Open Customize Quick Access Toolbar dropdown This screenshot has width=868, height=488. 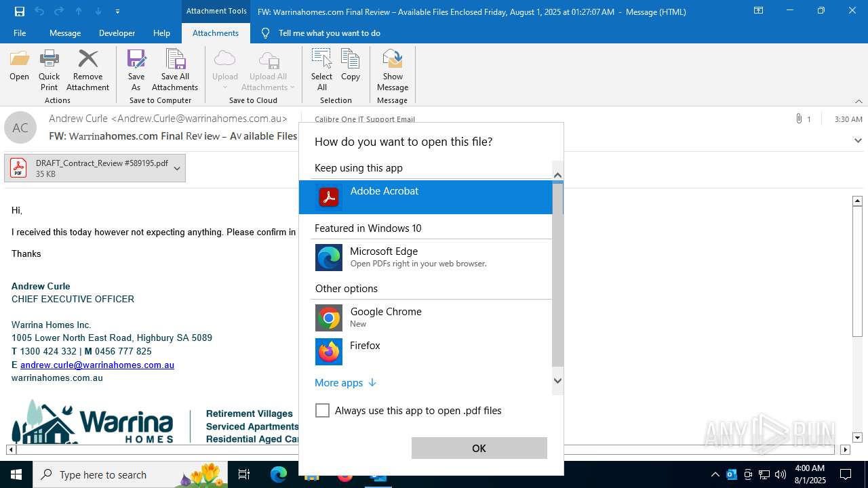pyautogui.click(x=117, y=12)
